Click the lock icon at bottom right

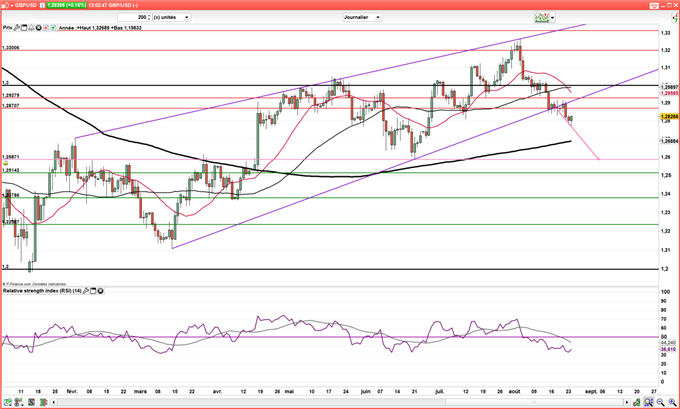point(637,402)
